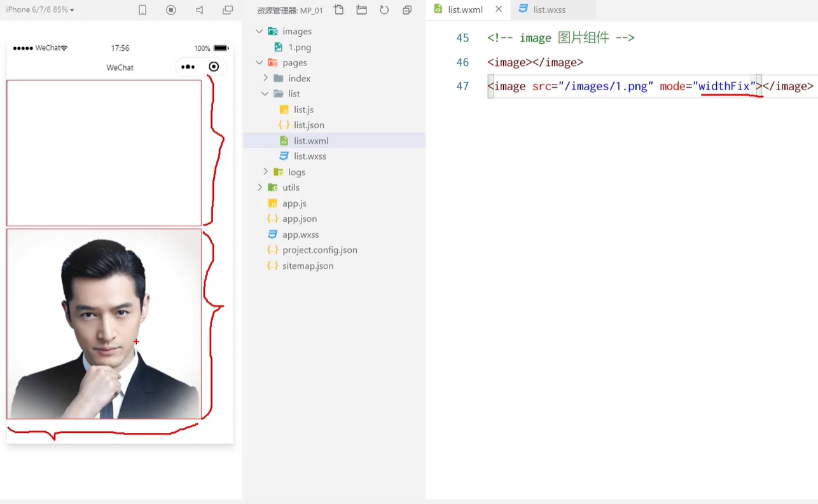The height and width of the screenshot is (504, 818).
Task: Click the capsule menu dots in WeChat simulator
Action: (x=188, y=66)
